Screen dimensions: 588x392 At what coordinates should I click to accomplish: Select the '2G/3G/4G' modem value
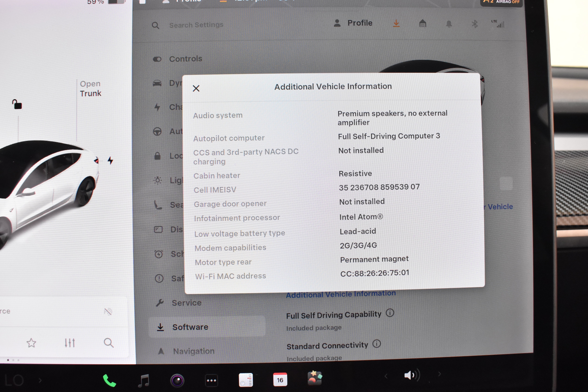pyautogui.click(x=358, y=245)
